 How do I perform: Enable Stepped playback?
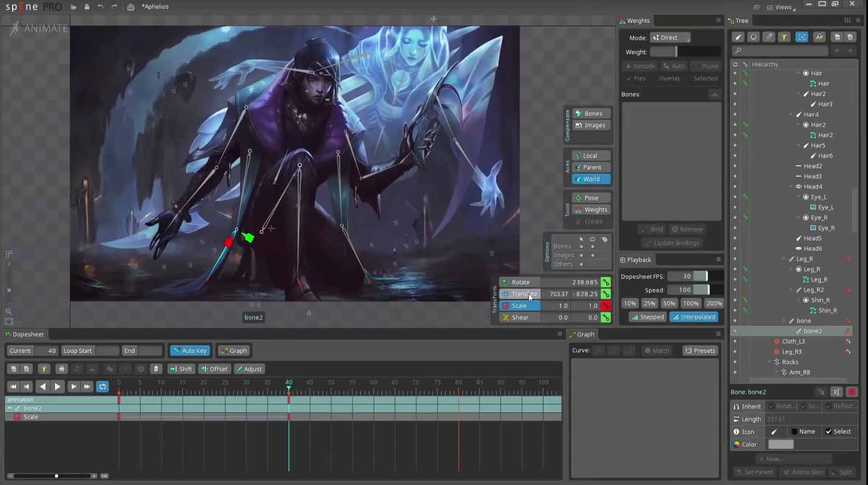[x=648, y=317]
